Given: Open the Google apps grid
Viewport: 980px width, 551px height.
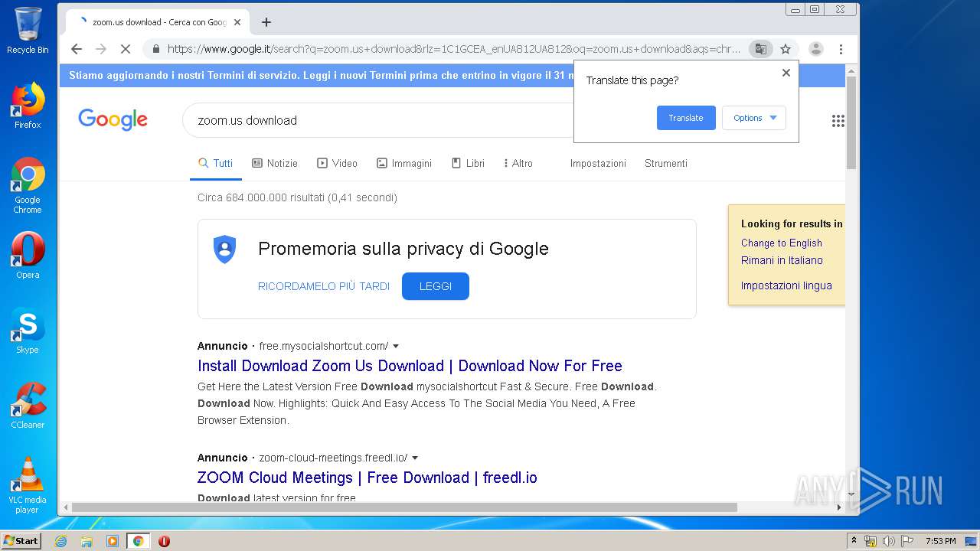Looking at the screenshot, I should click(838, 121).
